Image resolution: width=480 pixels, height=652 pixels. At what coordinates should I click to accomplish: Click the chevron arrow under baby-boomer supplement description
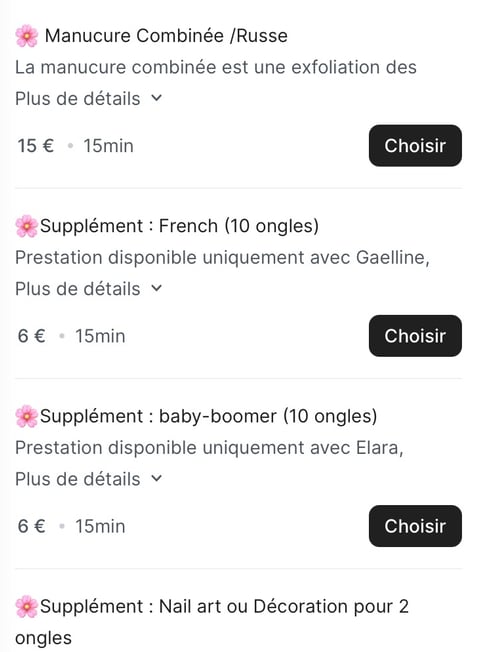[x=156, y=479]
